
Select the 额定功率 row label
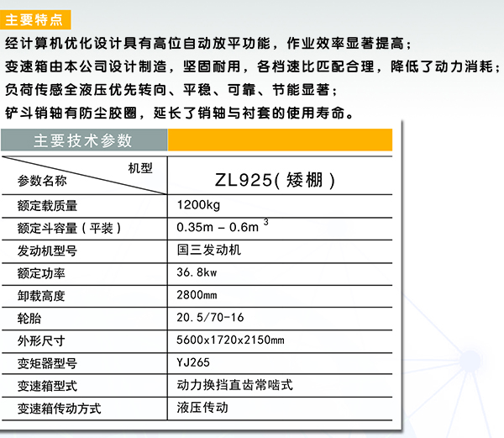pyautogui.click(x=41, y=273)
